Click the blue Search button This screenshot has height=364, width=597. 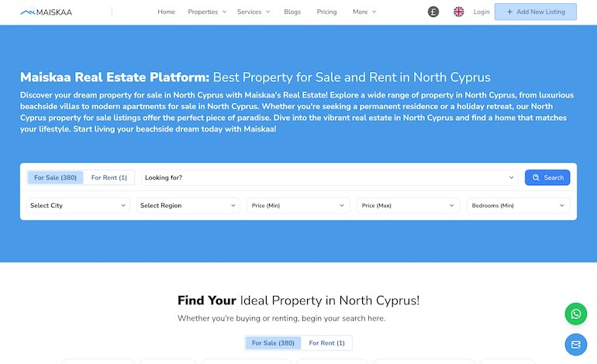547,177
